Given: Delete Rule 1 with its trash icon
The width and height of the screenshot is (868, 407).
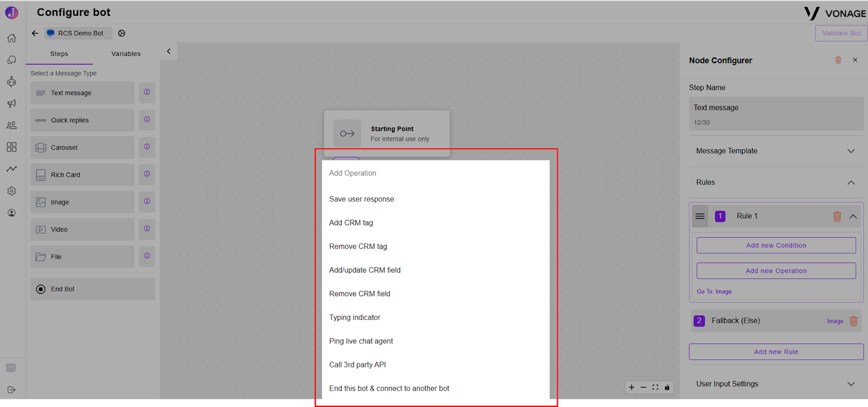Looking at the screenshot, I should click(837, 216).
